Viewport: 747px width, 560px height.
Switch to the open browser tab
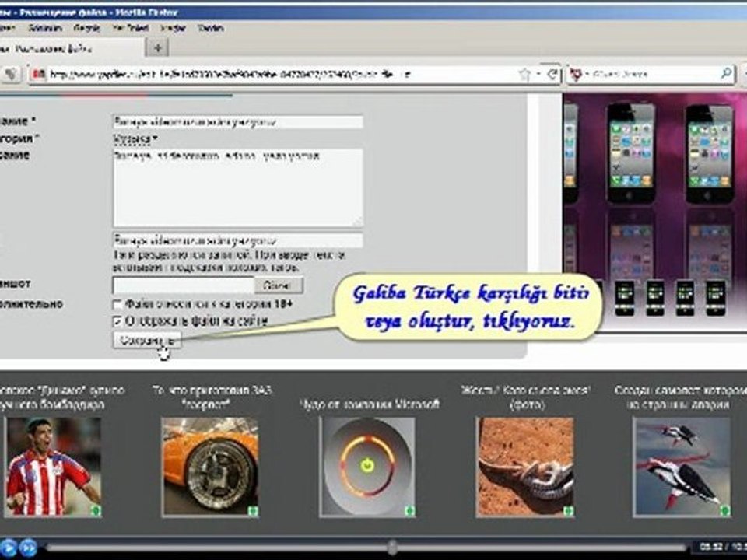click(x=71, y=48)
